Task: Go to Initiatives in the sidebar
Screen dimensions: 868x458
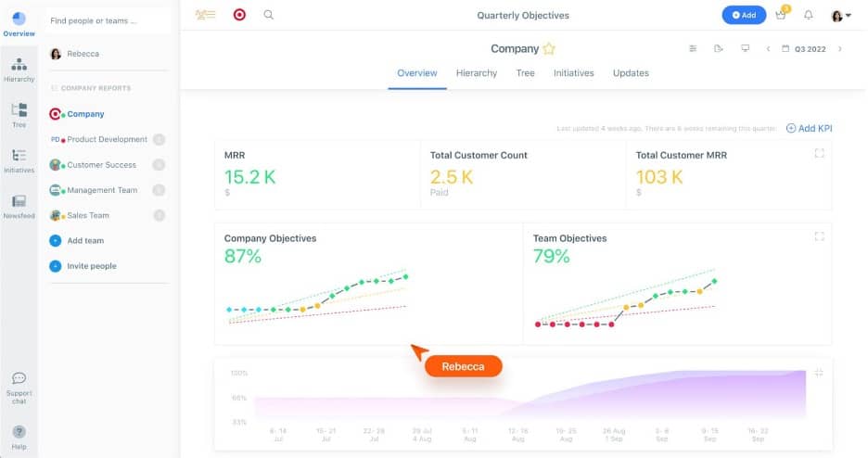Action: 19,160
